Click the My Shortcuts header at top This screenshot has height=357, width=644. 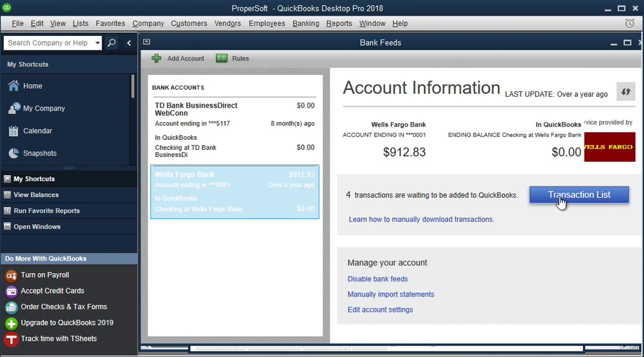pos(28,64)
